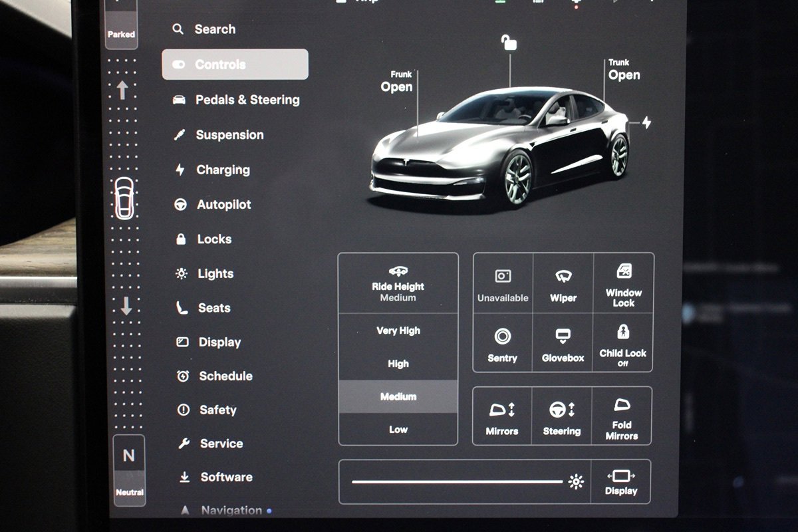The image size is (798, 532).
Task: Open the Search menu item
Action: (203, 29)
